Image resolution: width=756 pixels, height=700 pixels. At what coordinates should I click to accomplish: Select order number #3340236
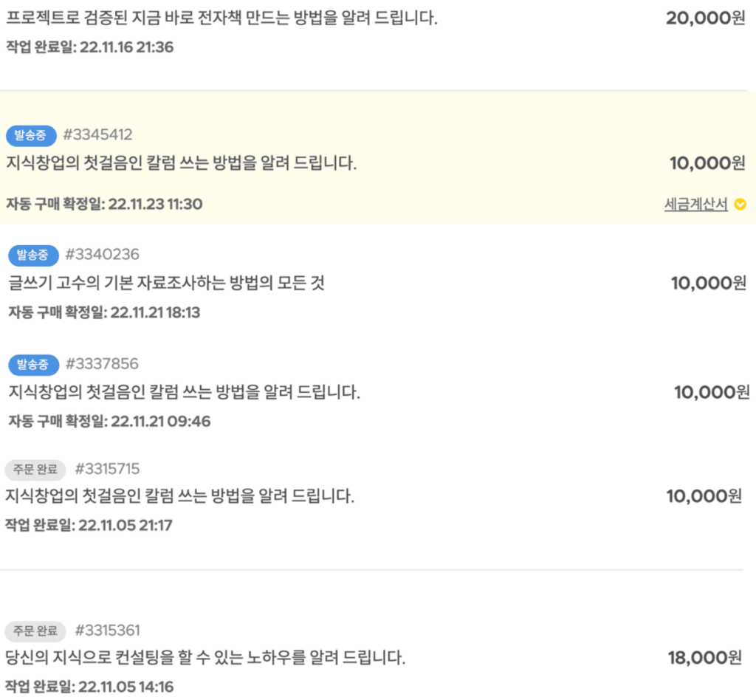pos(102,254)
